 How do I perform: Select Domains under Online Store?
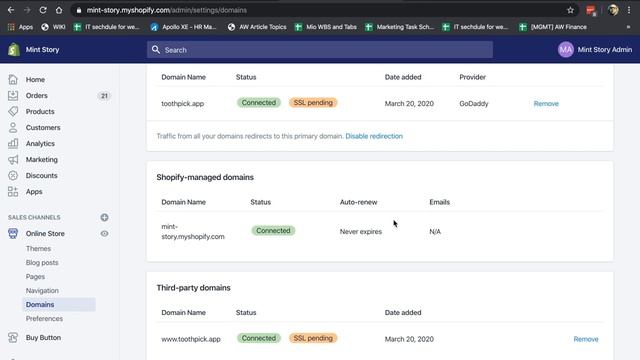[58, 304]
